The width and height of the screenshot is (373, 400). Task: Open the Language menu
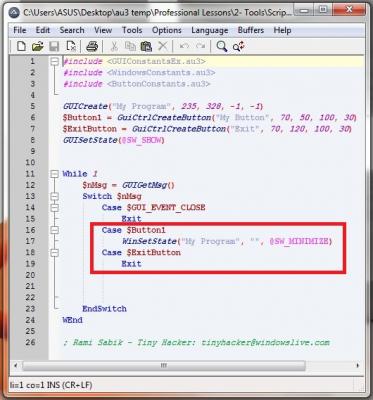pyautogui.click(x=210, y=30)
